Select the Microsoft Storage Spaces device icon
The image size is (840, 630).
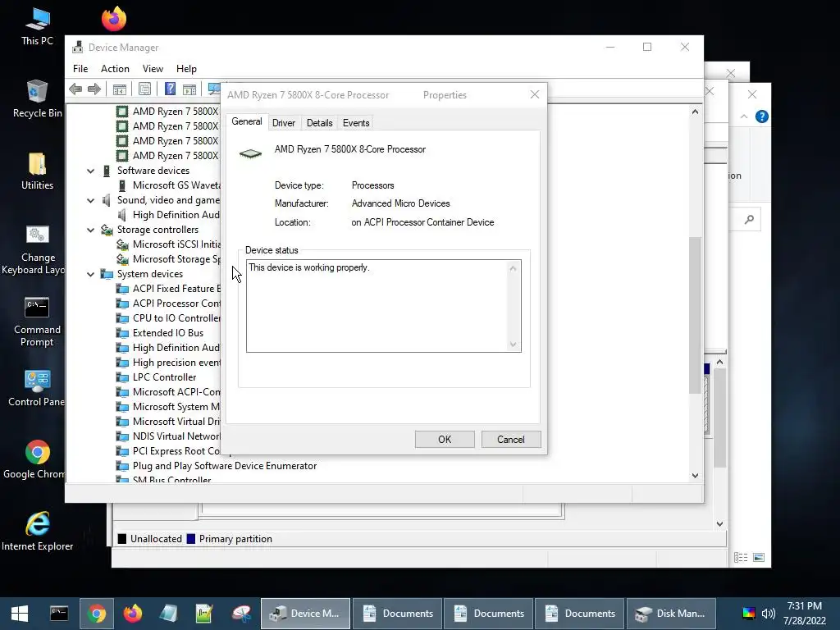pyautogui.click(x=123, y=259)
